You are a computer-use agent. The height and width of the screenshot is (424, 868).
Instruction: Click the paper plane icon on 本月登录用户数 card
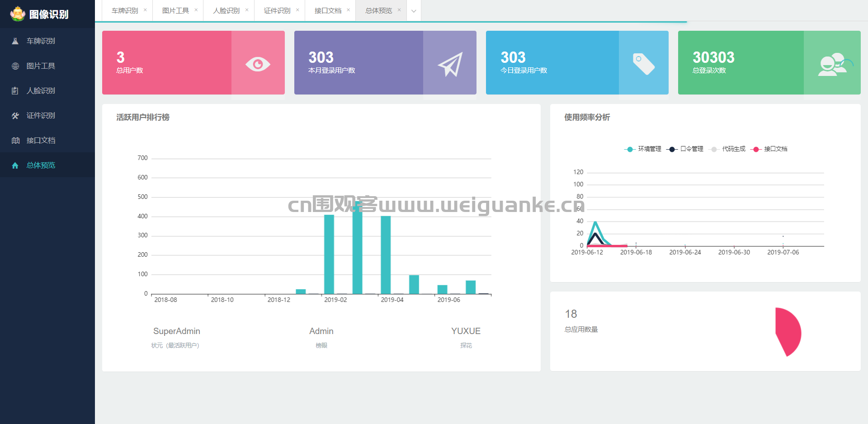pos(450,64)
